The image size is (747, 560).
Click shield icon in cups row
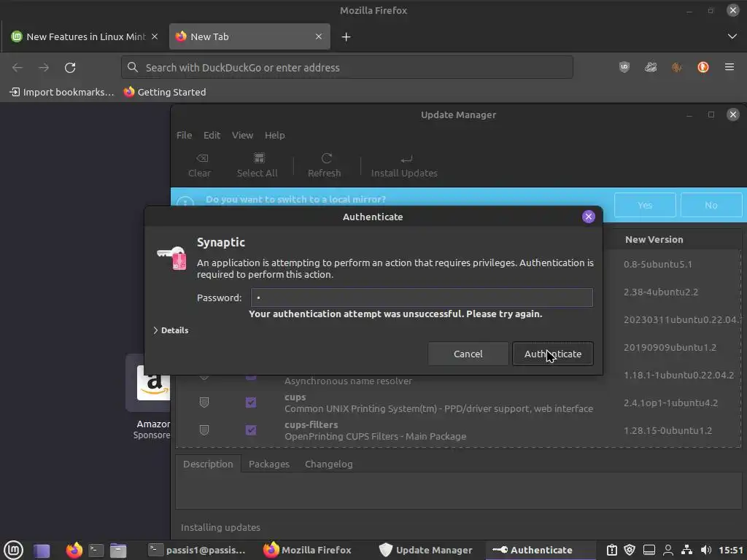(204, 402)
